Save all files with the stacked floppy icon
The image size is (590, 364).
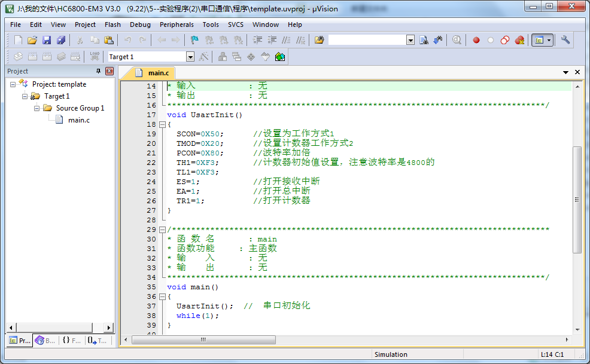click(61, 40)
